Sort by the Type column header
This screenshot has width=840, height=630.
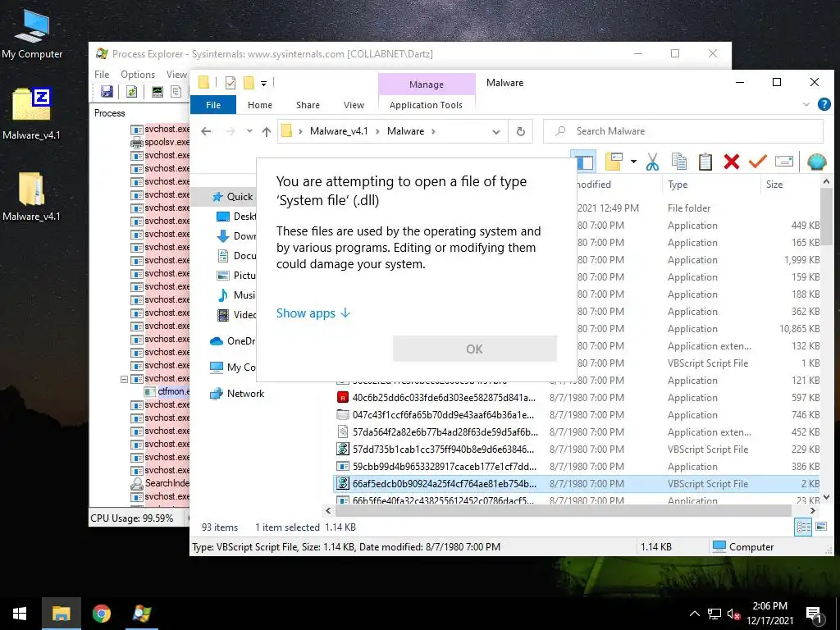pos(678,185)
